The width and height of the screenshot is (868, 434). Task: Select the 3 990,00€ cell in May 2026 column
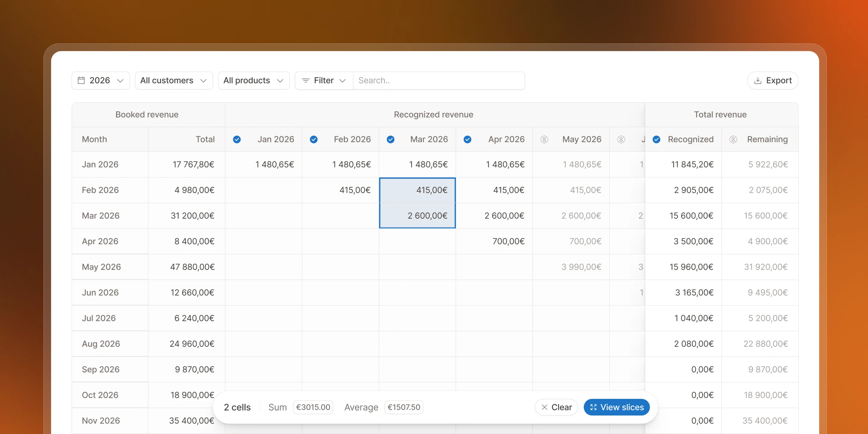(x=571, y=267)
